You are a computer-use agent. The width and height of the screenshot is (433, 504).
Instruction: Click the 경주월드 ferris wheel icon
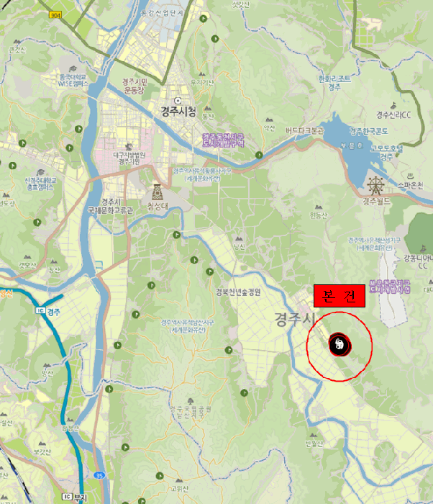[x=375, y=186]
